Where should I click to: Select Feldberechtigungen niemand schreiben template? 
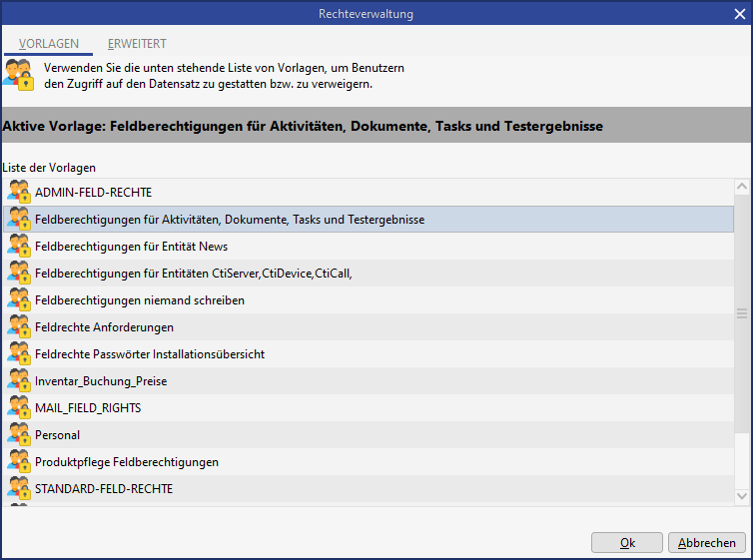pos(139,300)
